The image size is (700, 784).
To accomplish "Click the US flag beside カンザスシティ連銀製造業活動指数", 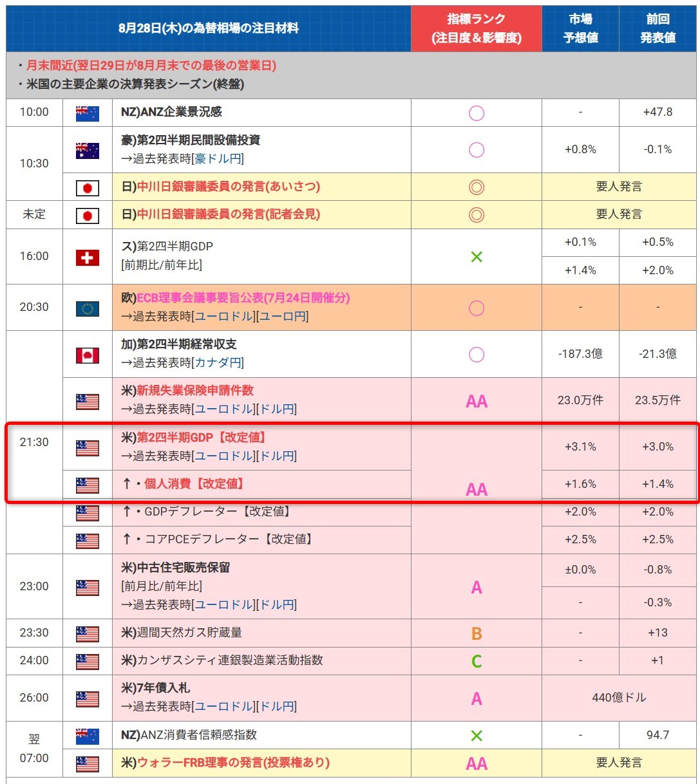I will point(88,662).
